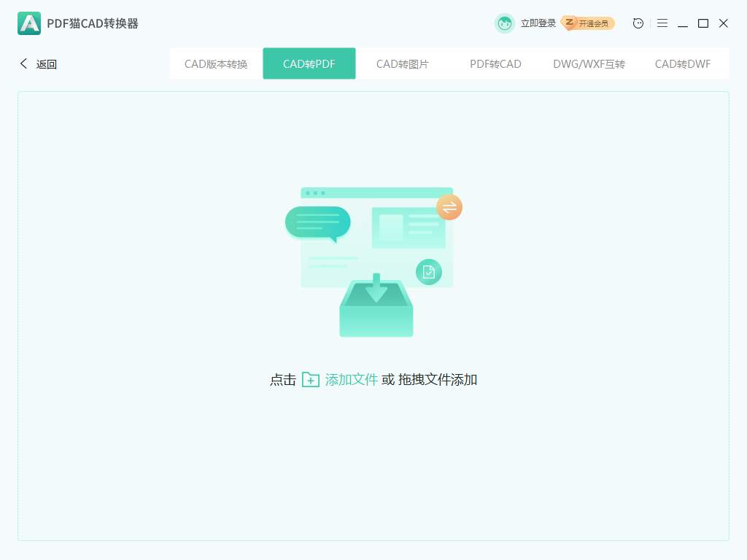This screenshot has width=747, height=560.
Task: Click the add-file folder icon beside 添加文件
Action: 311,380
